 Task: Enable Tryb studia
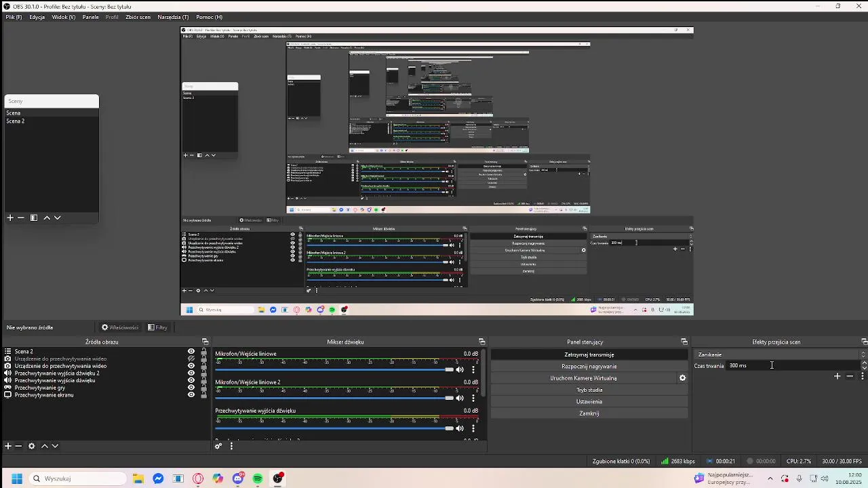589,390
